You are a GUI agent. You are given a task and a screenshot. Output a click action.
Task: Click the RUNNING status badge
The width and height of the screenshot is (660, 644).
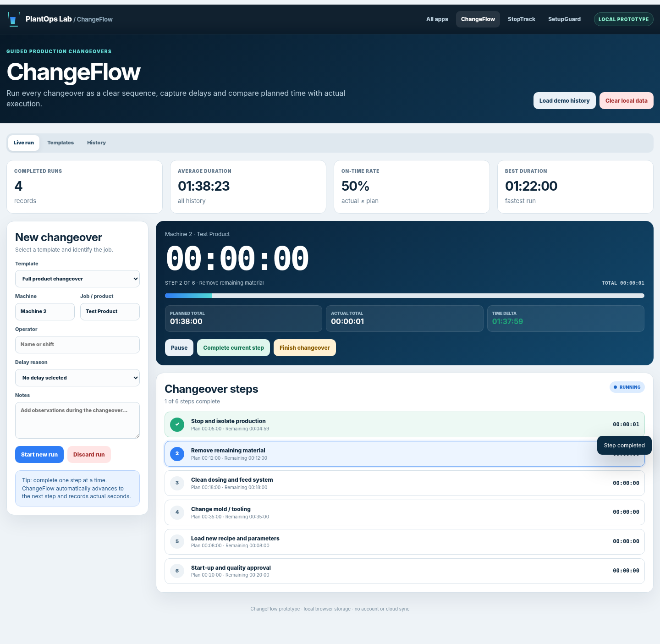627,387
